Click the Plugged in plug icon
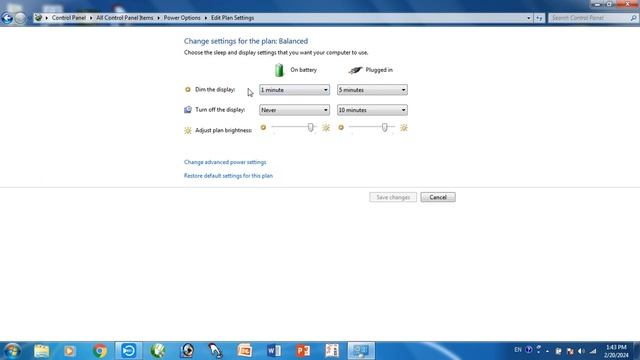Image resolution: width=640 pixels, height=360 pixels. [355, 70]
